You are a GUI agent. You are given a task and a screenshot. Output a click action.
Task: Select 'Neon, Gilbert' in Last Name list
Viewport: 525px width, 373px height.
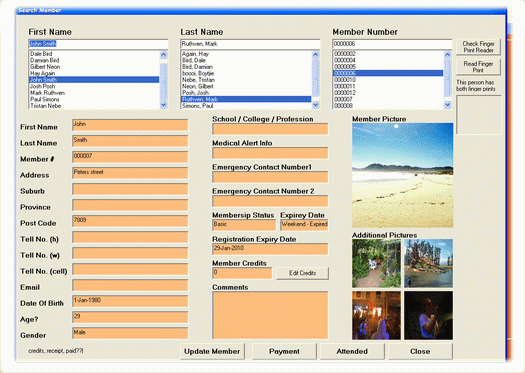(x=246, y=86)
